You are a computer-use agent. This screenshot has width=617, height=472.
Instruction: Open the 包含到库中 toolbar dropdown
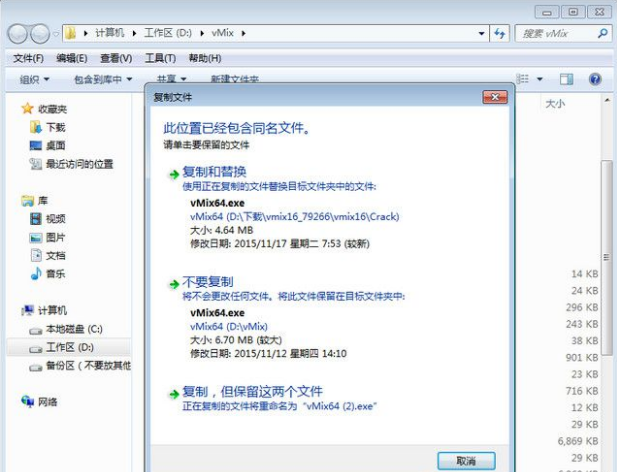(x=103, y=79)
